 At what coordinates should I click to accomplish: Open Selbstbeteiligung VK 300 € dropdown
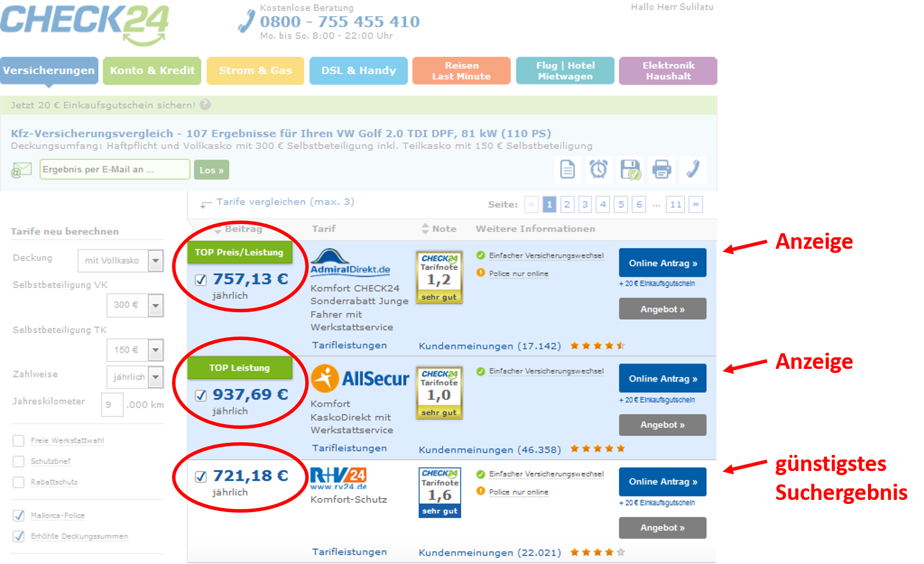tap(135, 305)
